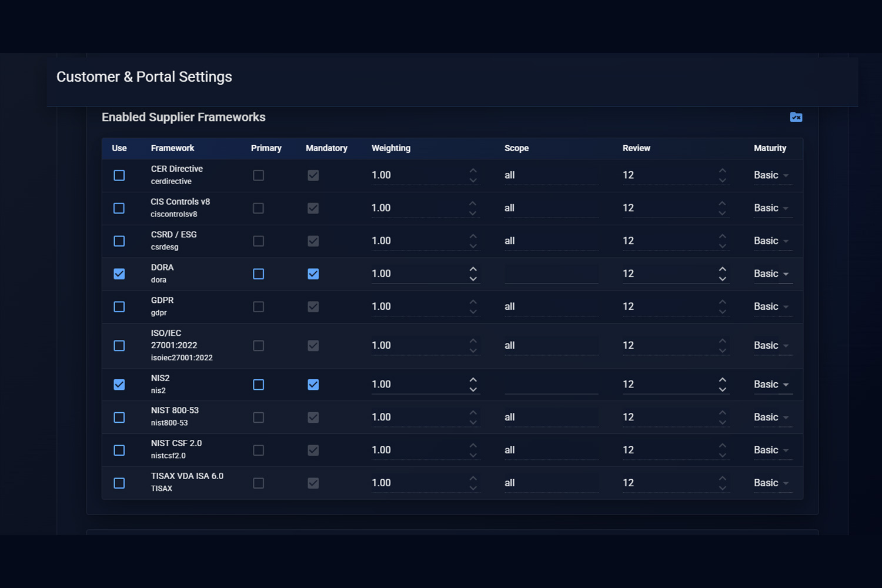Click the NIST 800-53 Scope field
The width and height of the screenshot is (882, 588).
552,417
